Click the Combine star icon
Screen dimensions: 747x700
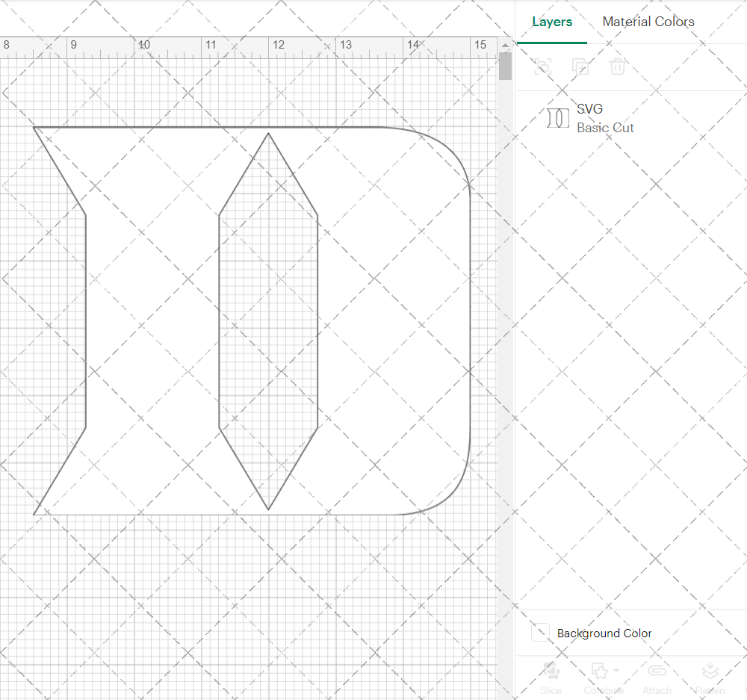[x=599, y=671]
